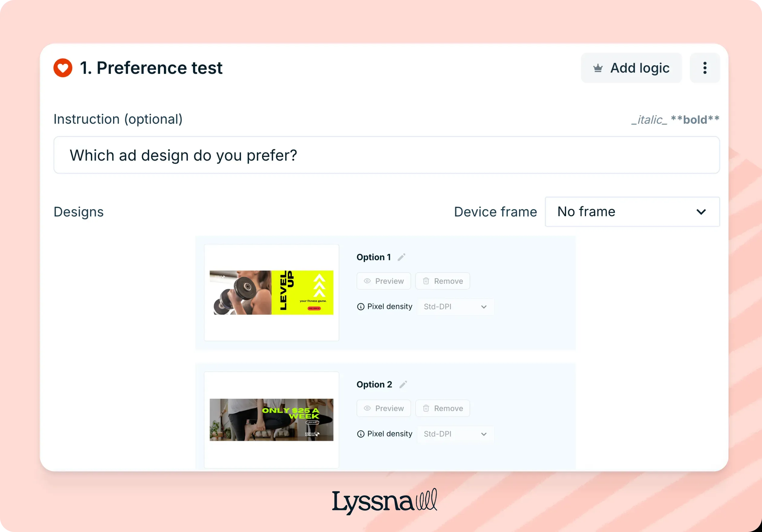Click the _italic_ formatting hint

point(649,120)
